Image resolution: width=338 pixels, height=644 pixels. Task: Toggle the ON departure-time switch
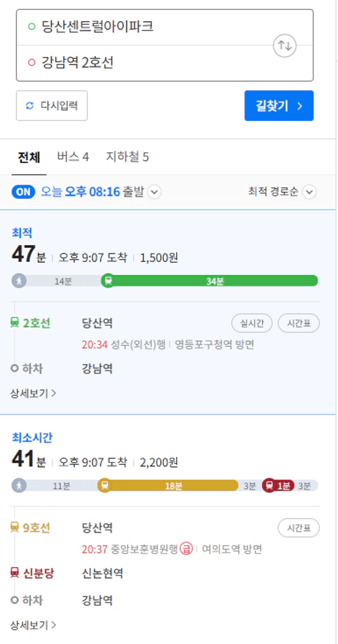coord(23,192)
